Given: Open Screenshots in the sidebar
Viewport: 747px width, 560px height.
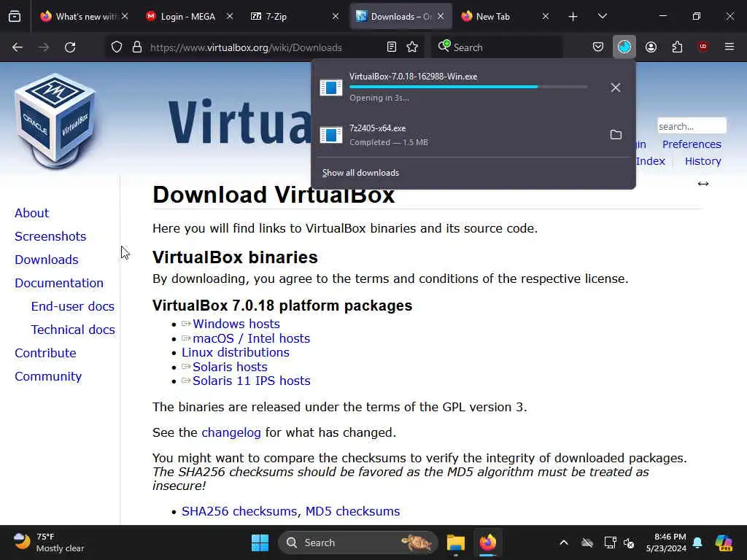Looking at the screenshot, I should click(50, 236).
